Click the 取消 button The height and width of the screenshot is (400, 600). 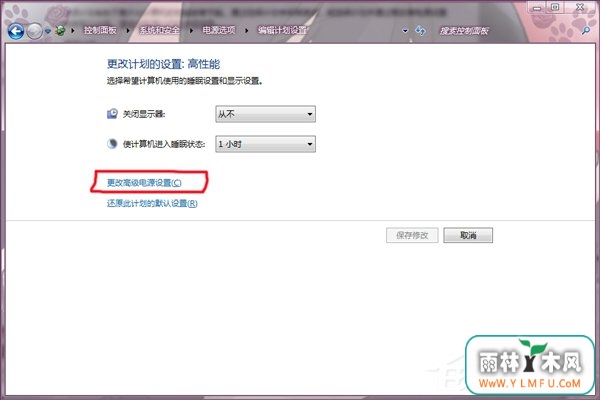pos(468,235)
